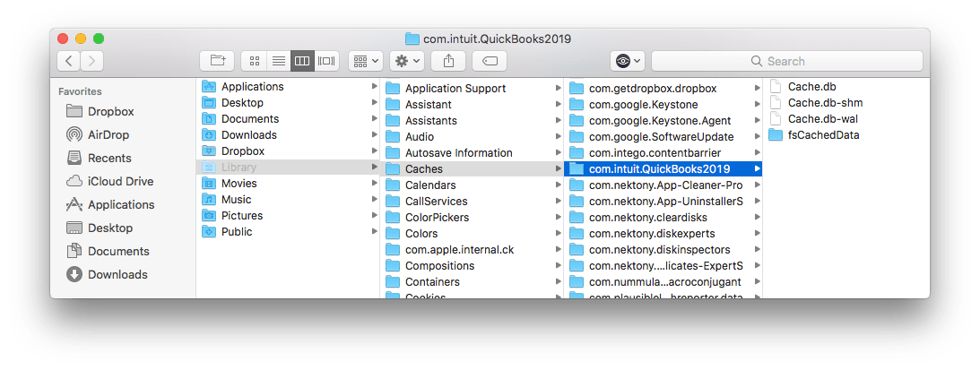Screen dimensions: 980x370
Task: Select the Dropbox folder in first column
Action: pyautogui.click(x=288, y=151)
